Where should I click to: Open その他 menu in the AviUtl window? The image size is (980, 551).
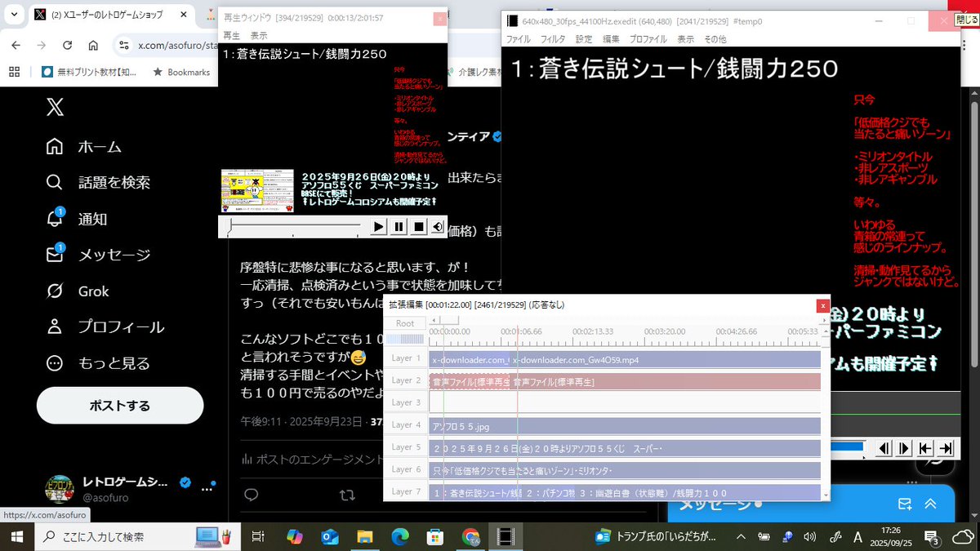pyautogui.click(x=715, y=38)
